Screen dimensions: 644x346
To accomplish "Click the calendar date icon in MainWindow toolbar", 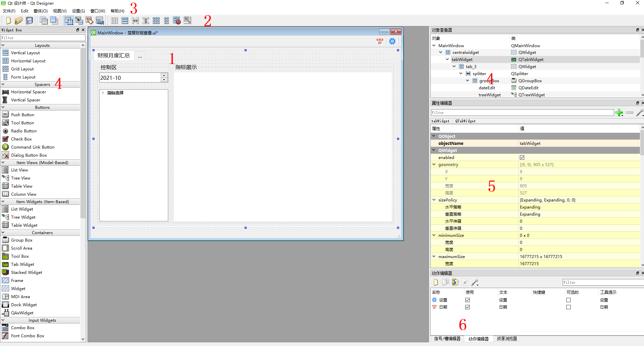I will 380,41.
